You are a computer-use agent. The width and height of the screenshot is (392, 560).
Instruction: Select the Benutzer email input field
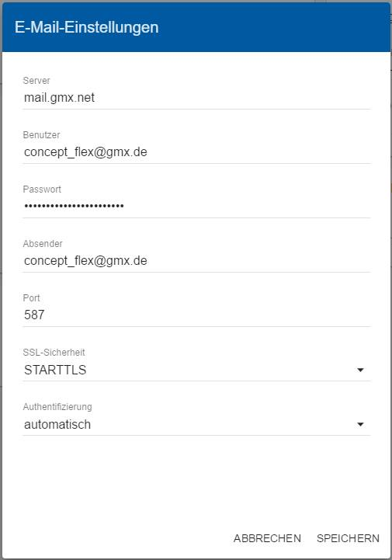196,152
